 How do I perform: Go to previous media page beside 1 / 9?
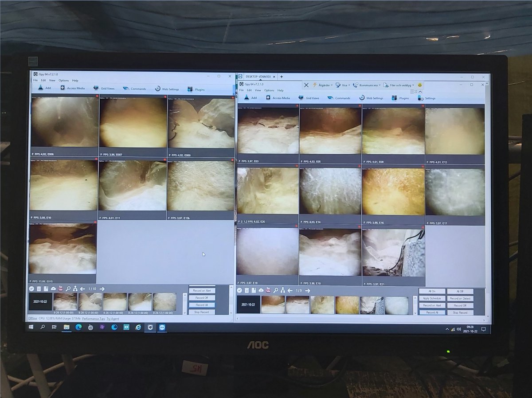290,291
